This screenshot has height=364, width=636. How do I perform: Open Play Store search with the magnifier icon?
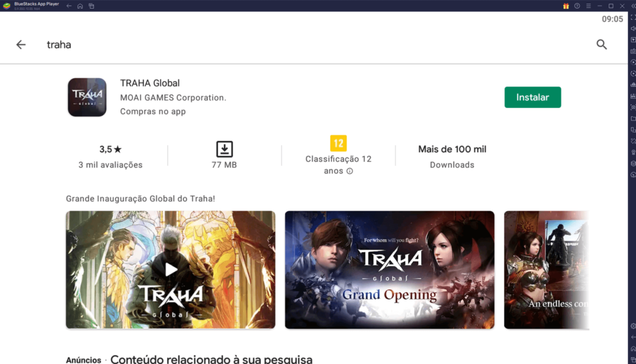pos(601,44)
